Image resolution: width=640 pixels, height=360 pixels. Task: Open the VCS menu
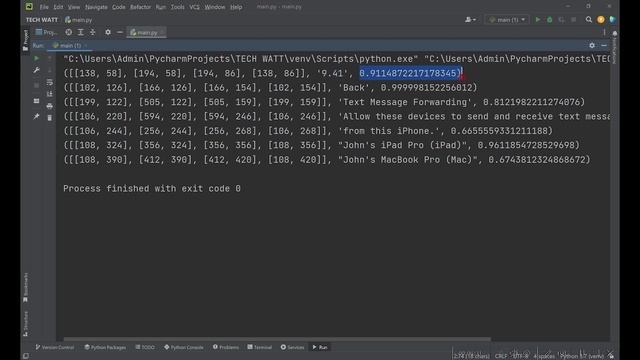pos(195,7)
